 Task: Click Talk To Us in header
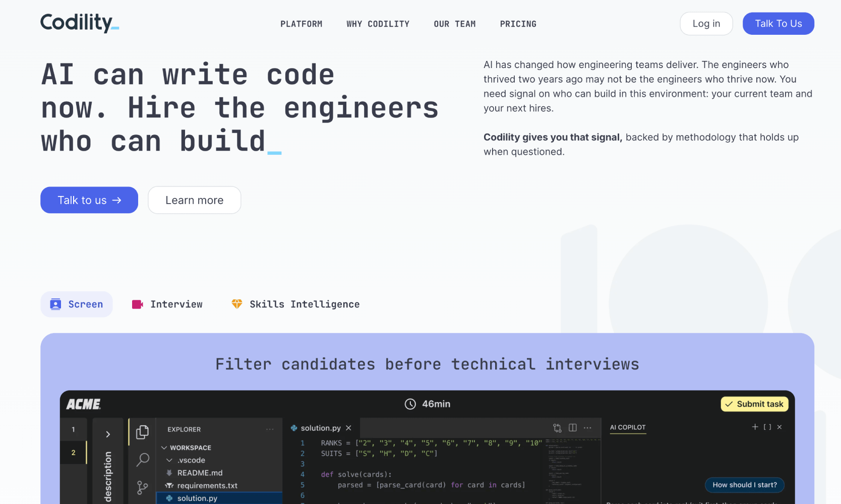(778, 24)
